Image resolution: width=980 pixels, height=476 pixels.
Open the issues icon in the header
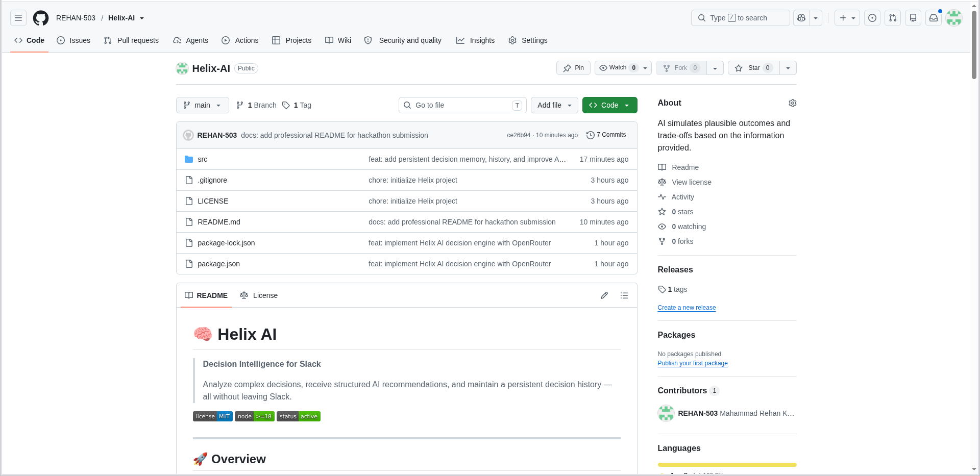[872, 18]
